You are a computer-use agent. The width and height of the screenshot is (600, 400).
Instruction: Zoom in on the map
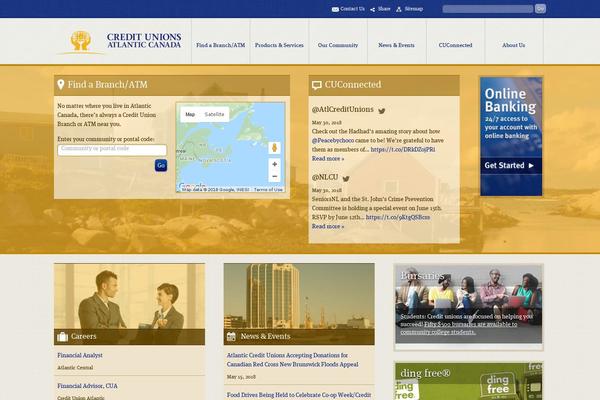[274, 163]
